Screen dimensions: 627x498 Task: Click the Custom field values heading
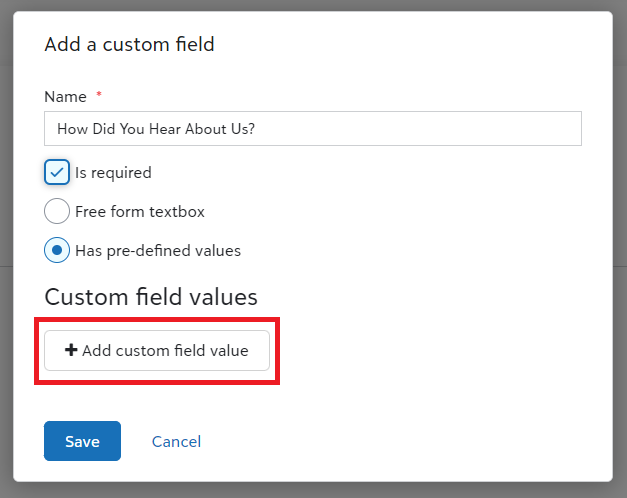coord(151,297)
